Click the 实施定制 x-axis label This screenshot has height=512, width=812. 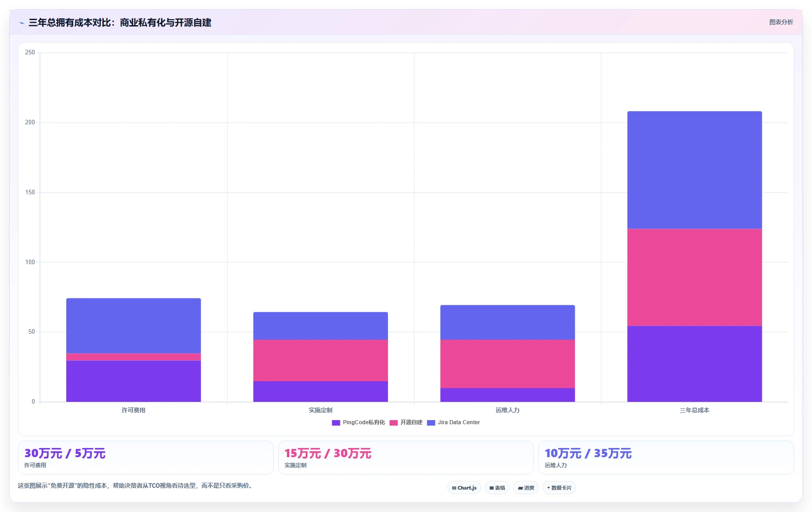pyautogui.click(x=320, y=410)
